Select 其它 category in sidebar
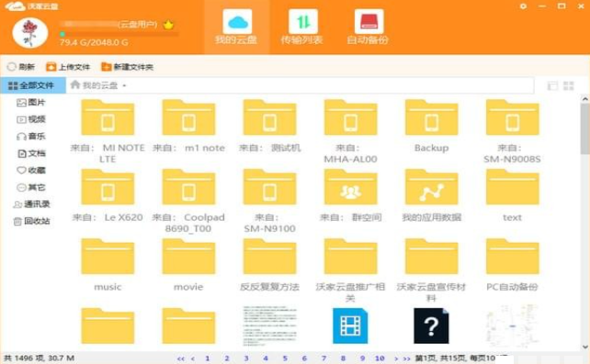 [x=31, y=188]
